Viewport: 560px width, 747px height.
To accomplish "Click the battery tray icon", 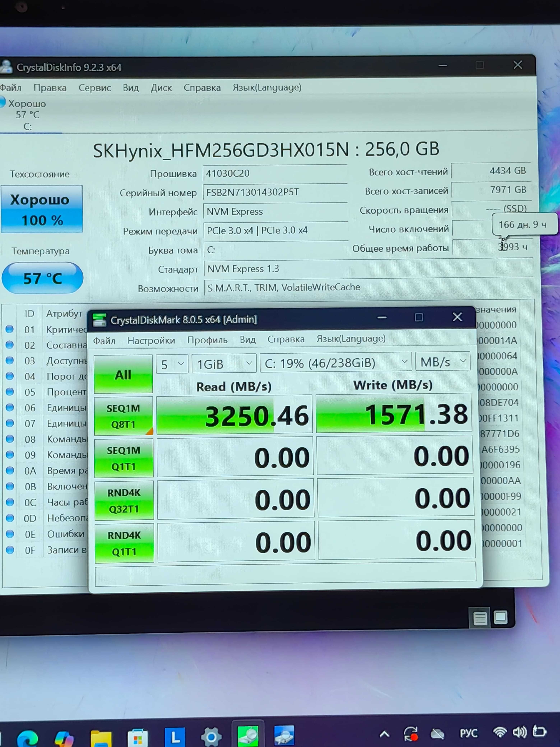I will point(539,731).
